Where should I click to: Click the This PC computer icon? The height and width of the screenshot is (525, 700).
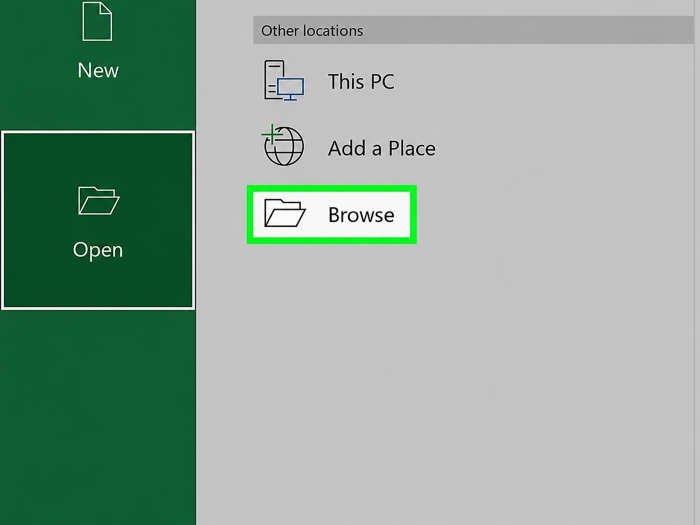pos(284,80)
